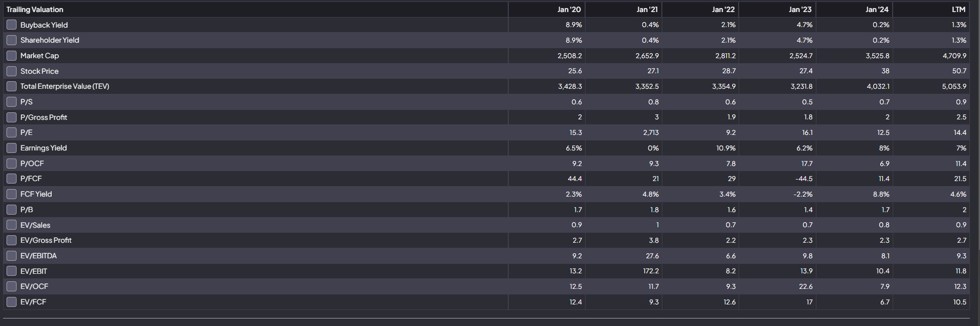980x326 pixels.
Task: Click Stock Price LTM value 50.7
Action: (959, 71)
